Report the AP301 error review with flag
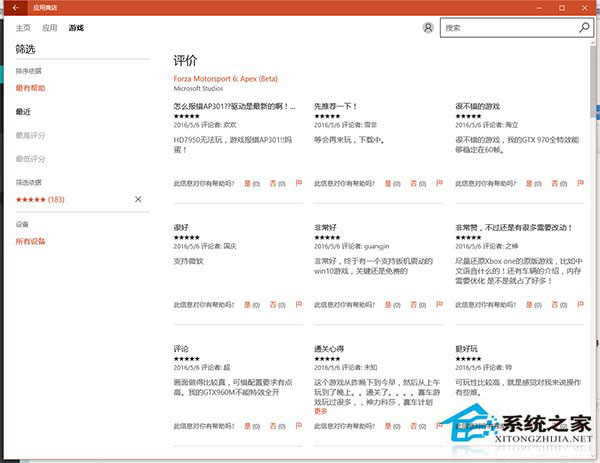 pos(299,183)
